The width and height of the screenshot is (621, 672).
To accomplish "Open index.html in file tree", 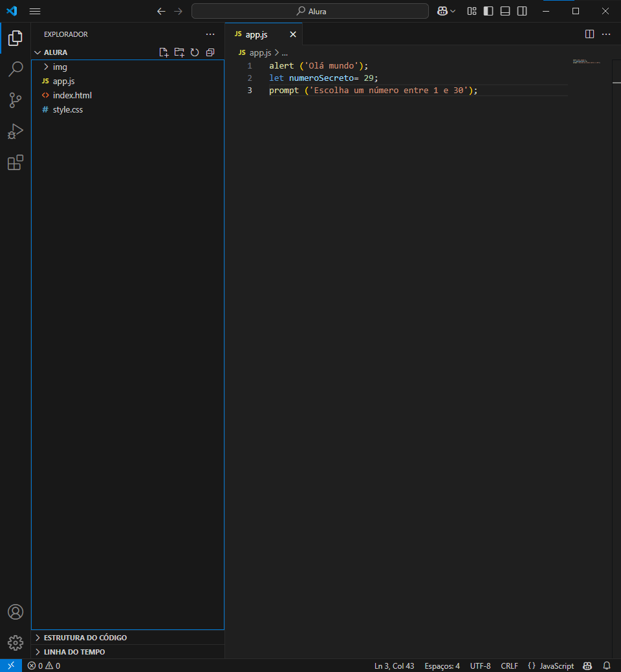I will [127, 95].
